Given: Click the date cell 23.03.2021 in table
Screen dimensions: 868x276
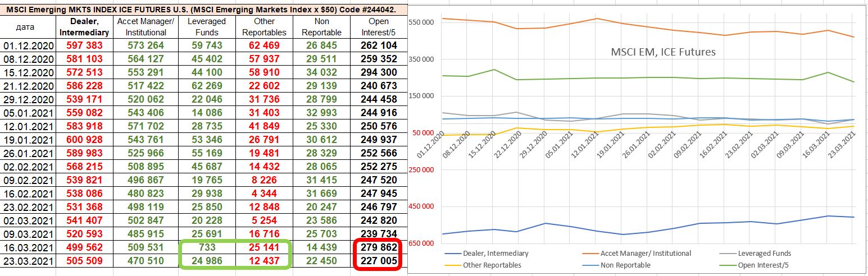Looking at the screenshot, I should click(28, 261).
